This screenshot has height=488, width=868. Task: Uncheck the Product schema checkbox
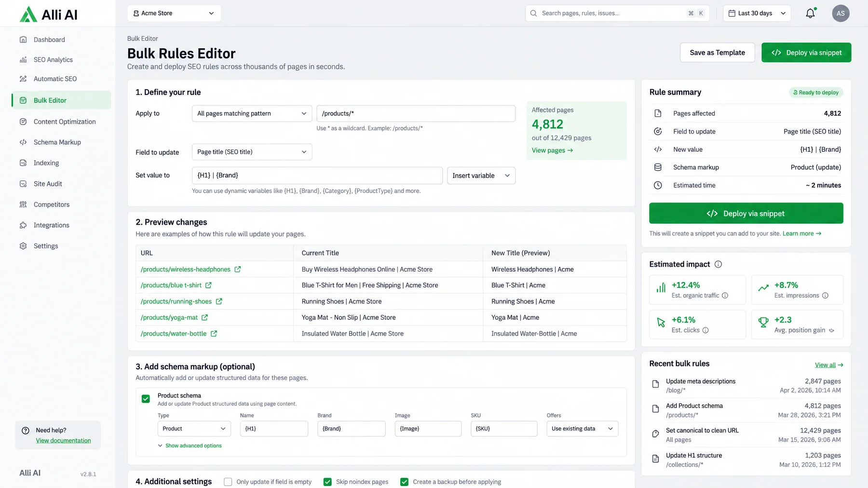[146, 399]
